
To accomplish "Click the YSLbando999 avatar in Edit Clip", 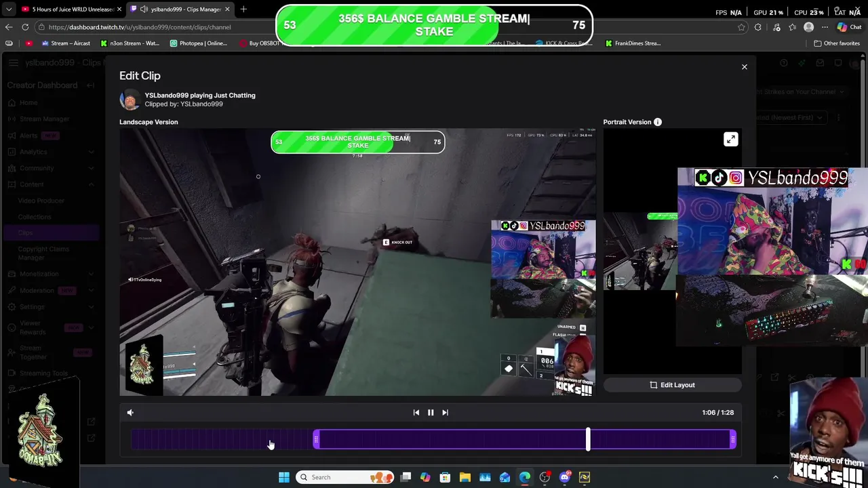I will coord(130,100).
